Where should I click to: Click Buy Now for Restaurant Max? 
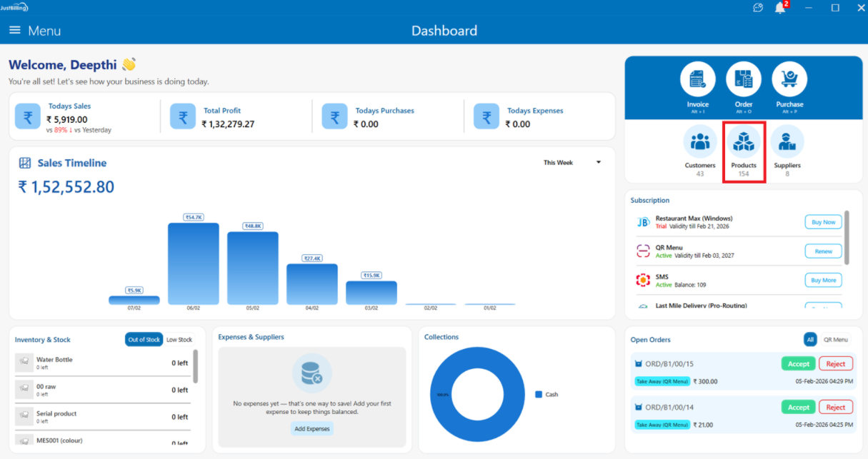point(823,222)
